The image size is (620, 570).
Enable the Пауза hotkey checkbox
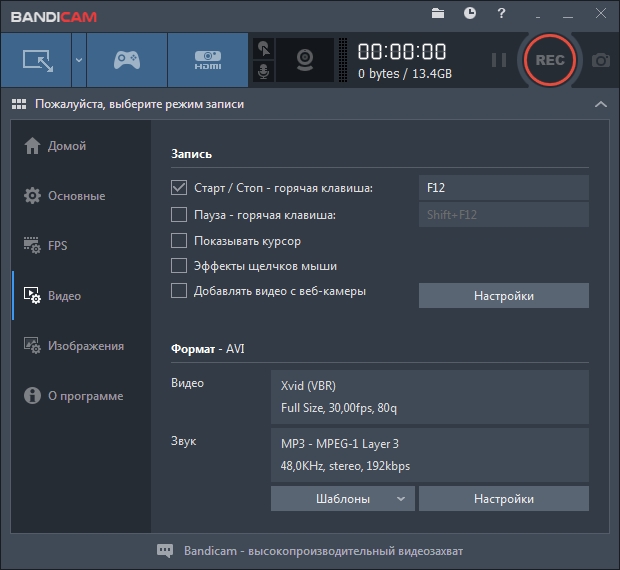[179, 214]
